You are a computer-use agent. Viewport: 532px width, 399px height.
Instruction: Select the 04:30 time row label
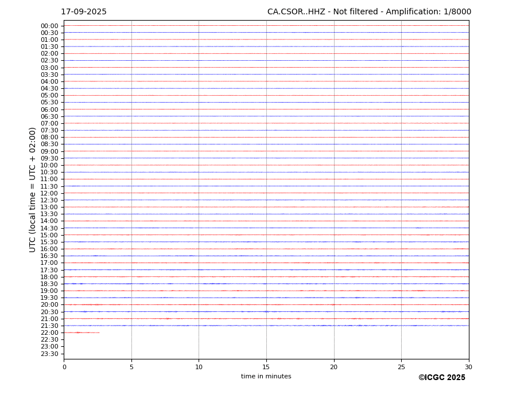click(49, 89)
